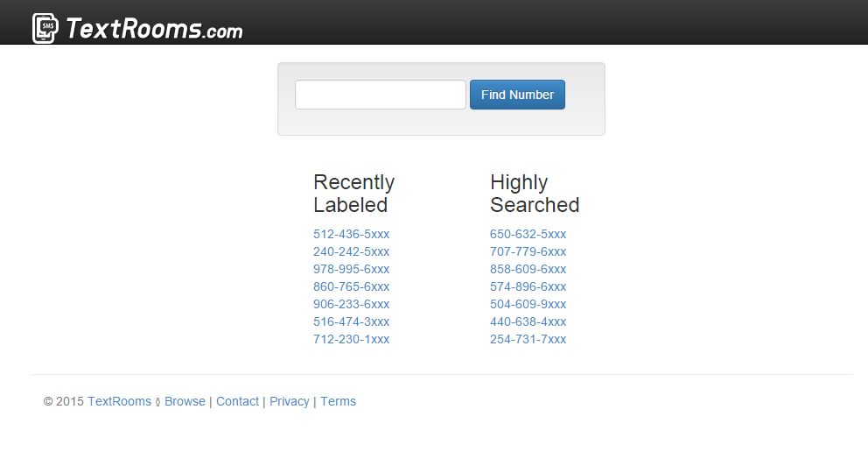Image resolution: width=868 pixels, height=466 pixels.
Task: Go to the 860-765-6xxx number page
Action: click(351, 286)
